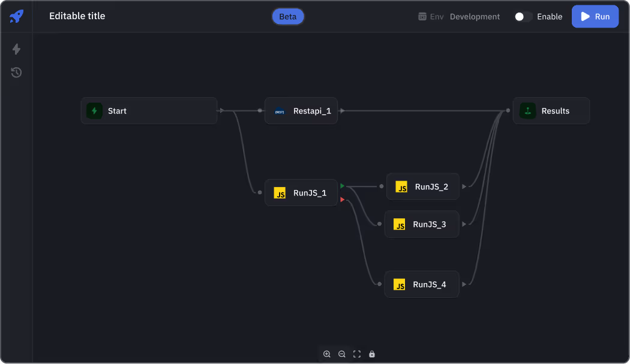The width and height of the screenshot is (630, 364).
Task: Click the green success handle on RunJS_1
Action: pos(342,186)
